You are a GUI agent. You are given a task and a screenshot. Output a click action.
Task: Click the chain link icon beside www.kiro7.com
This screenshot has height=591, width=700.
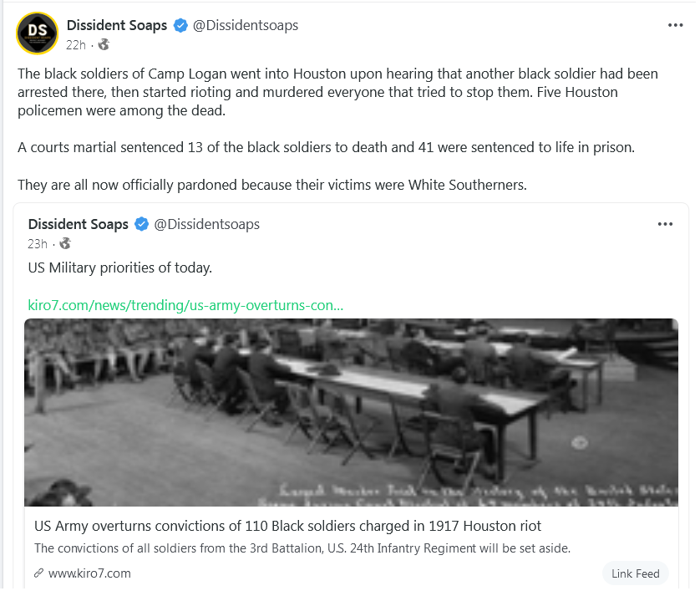(x=38, y=573)
